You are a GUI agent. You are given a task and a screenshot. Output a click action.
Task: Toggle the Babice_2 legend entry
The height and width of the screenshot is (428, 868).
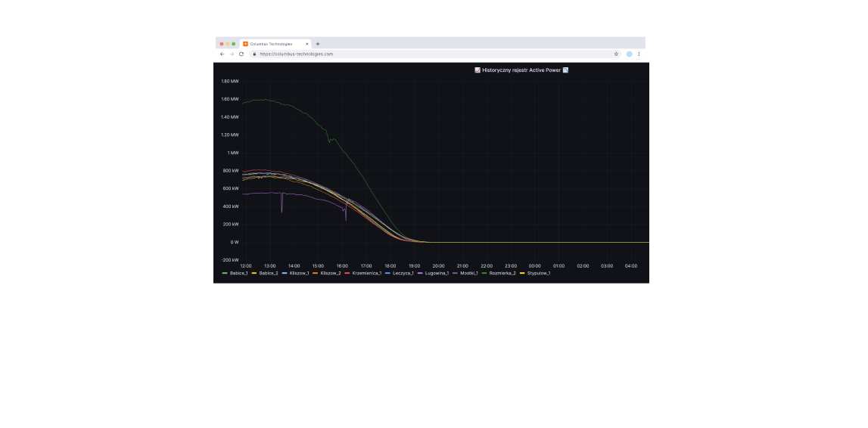[268, 273]
